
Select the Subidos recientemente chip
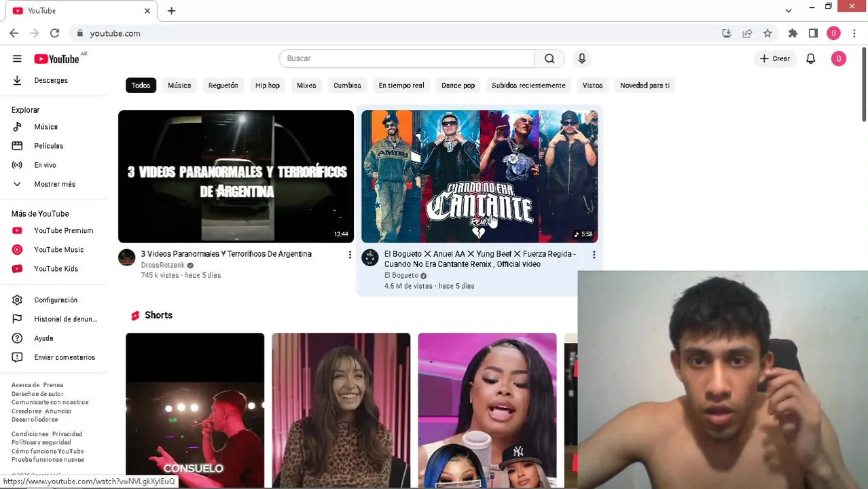pyautogui.click(x=528, y=86)
